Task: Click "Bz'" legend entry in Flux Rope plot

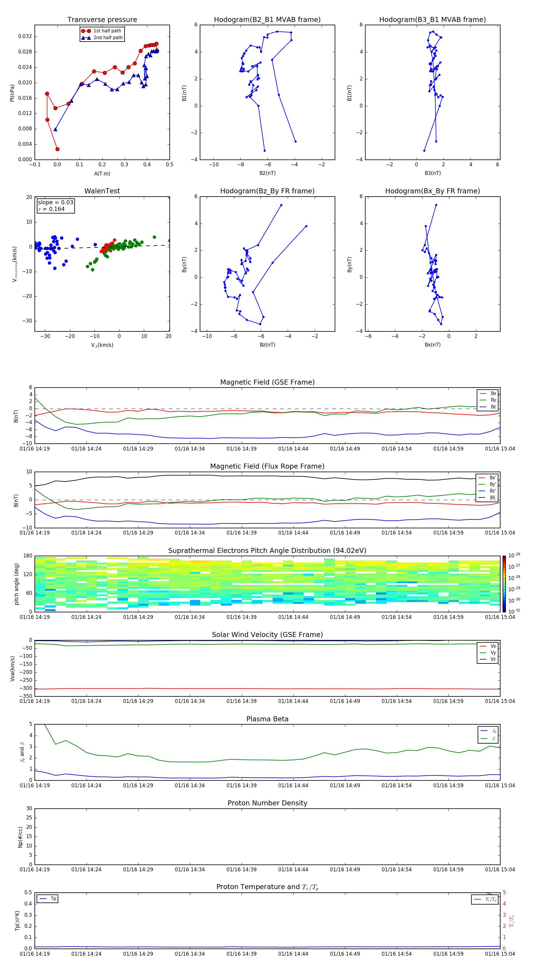Action: (487, 491)
